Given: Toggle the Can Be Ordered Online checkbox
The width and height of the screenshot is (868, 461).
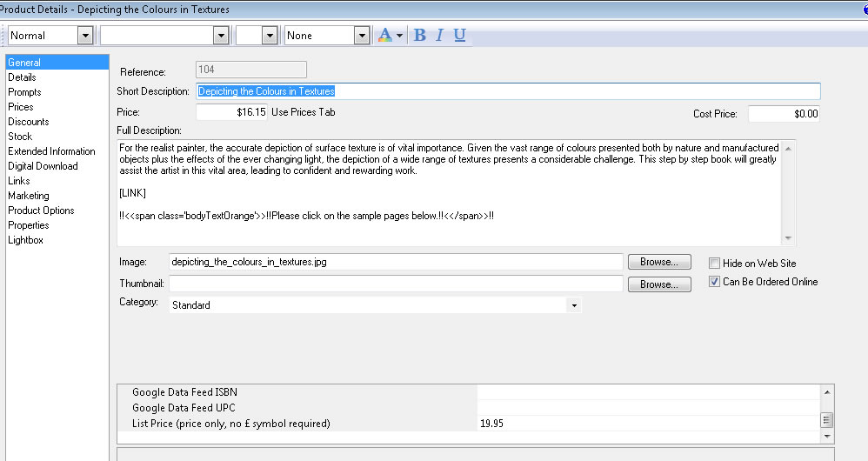Looking at the screenshot, I should 714,282.
